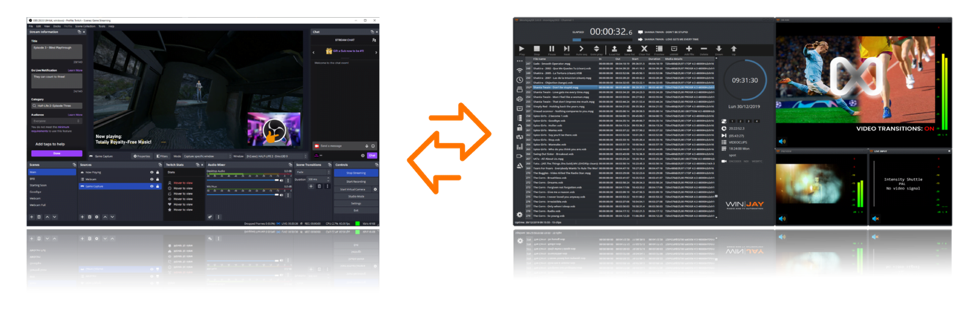This screenshot has width=980, height=333.
Task: Toggle visibility of Webcam source
Action: point(152,179)
